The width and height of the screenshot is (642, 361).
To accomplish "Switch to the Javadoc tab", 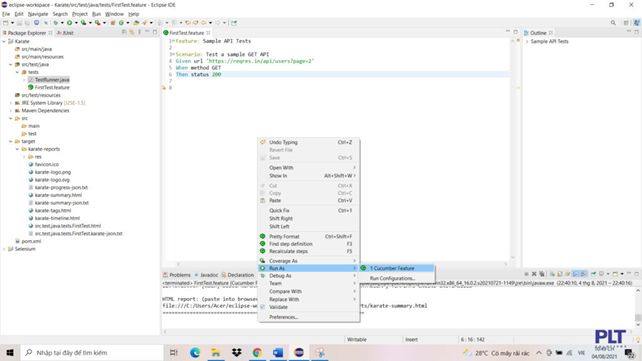I will click(x=206, y=275).
